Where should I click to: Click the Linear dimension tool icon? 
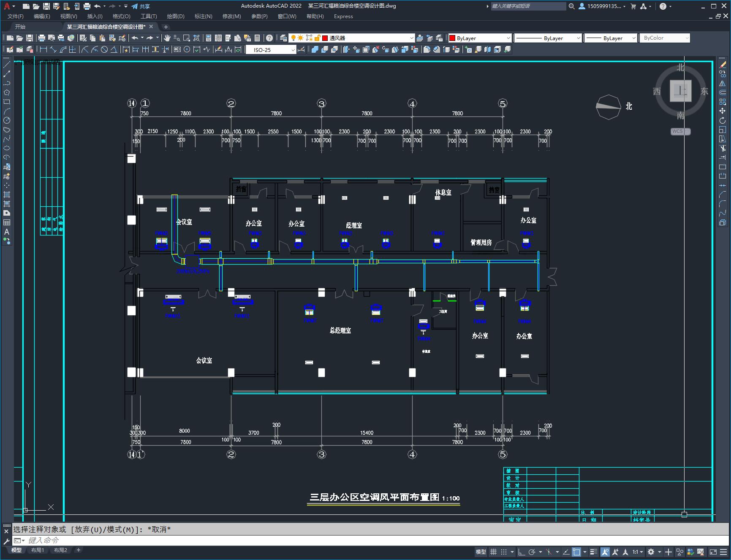[43, 50]
